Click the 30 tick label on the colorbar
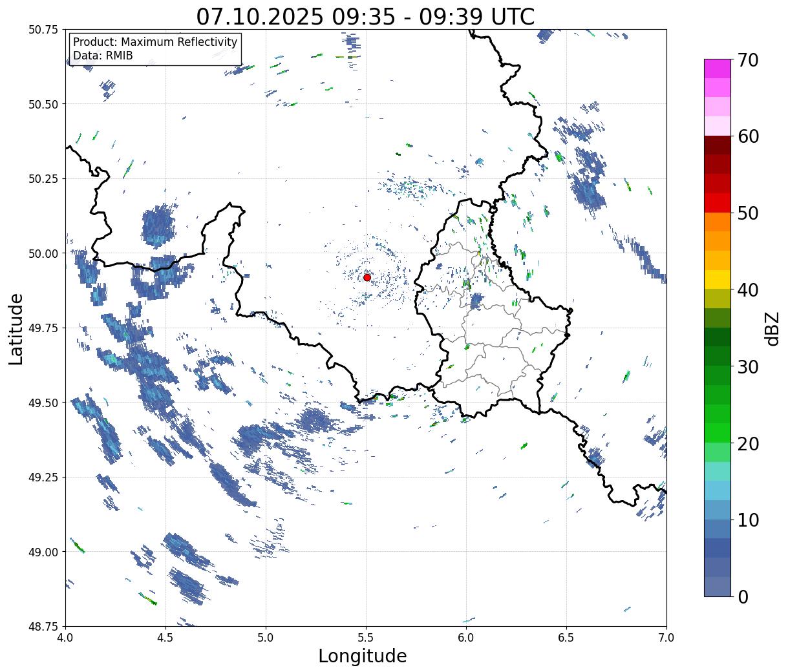This screenshot has width=788, height=672. tap(748, 366)
